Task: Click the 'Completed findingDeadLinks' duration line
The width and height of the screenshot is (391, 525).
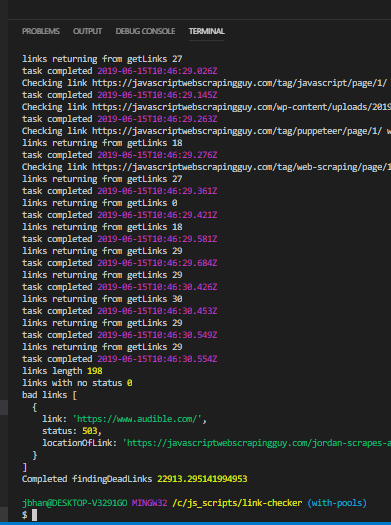Action: pos(135,479)
